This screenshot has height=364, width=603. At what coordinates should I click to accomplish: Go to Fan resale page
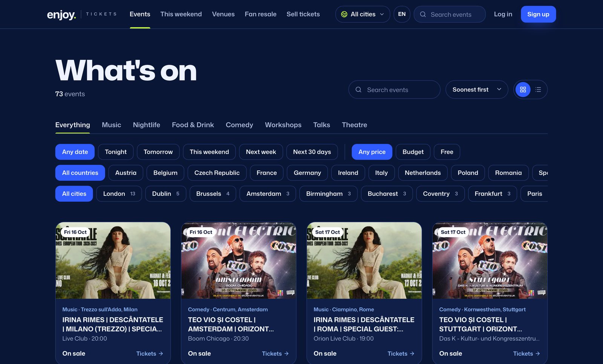[x=260, y=14]
